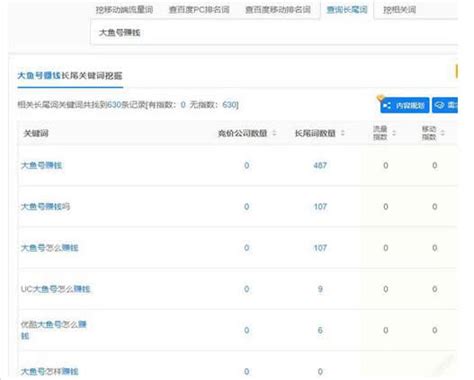Click 移动指数 value 0 in 优酷大鱼号怎么赚钱 row

435,330
